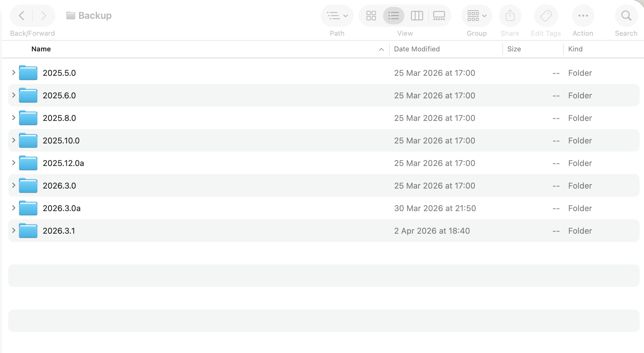The width and height of the screenshot is (644, 353).
Task: Switch to icon grid view
Action: pyautogui.click(x=371, y=16)
